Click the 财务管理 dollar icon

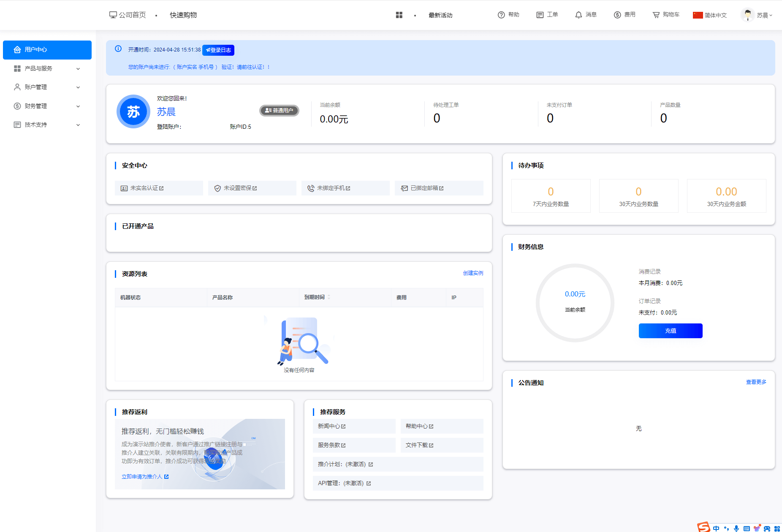click(x=17, y=106)
